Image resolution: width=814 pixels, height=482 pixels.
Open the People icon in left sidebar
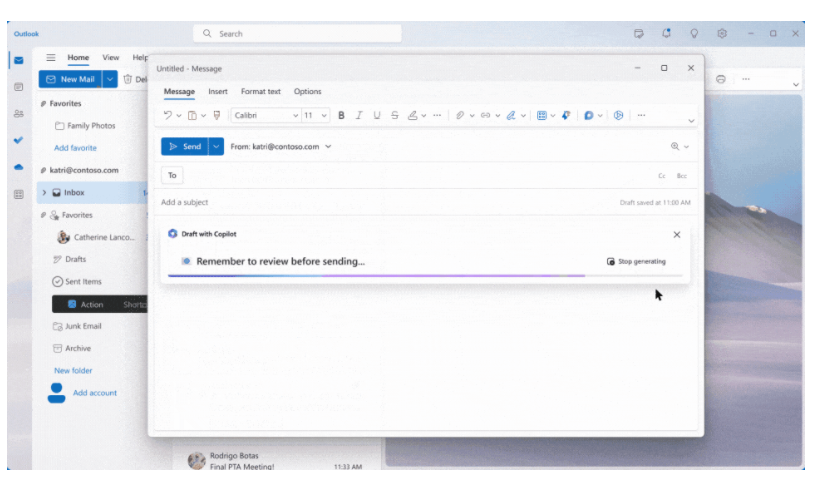(x=18, y=114)
